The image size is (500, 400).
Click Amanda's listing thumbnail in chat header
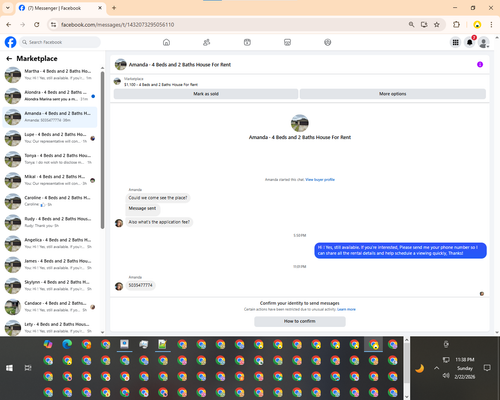tap(121, 64)
